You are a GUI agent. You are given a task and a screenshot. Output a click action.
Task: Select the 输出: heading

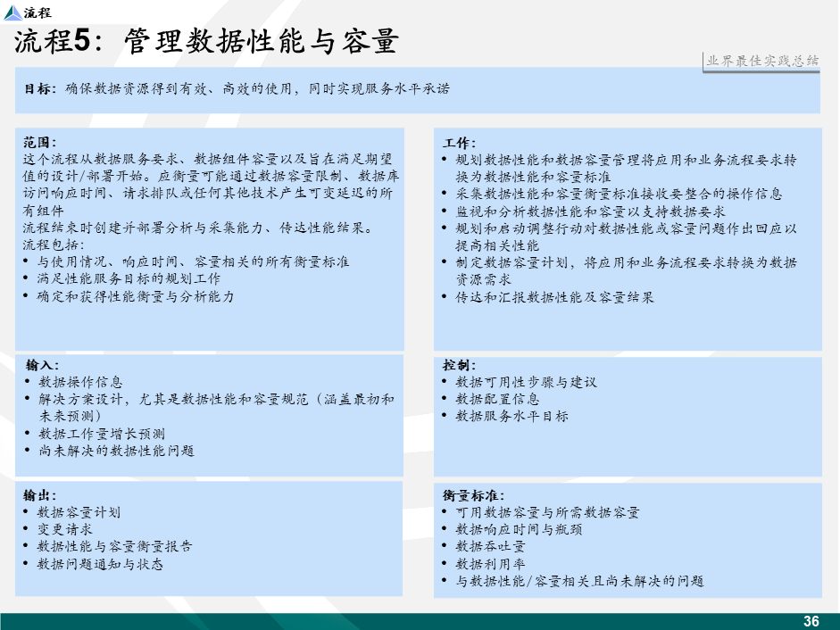tap(39, 495)
